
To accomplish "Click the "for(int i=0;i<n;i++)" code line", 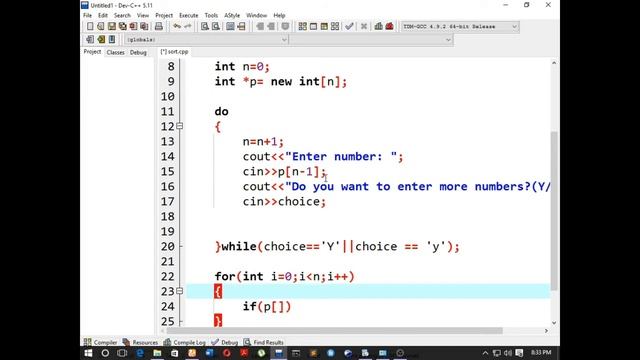I will pyautogui.click(x=284, y=277).
